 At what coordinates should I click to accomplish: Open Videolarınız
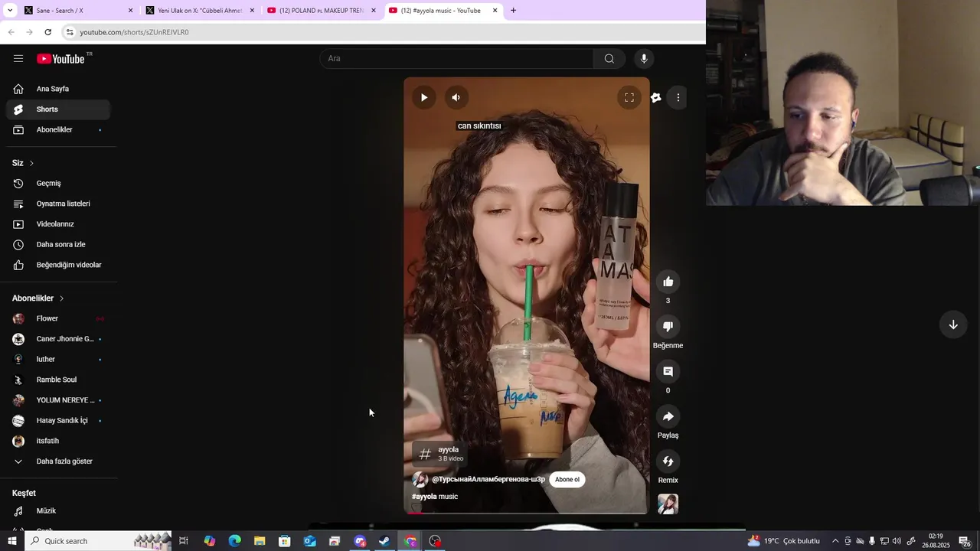pyautogui.click(x=58, y=224)
